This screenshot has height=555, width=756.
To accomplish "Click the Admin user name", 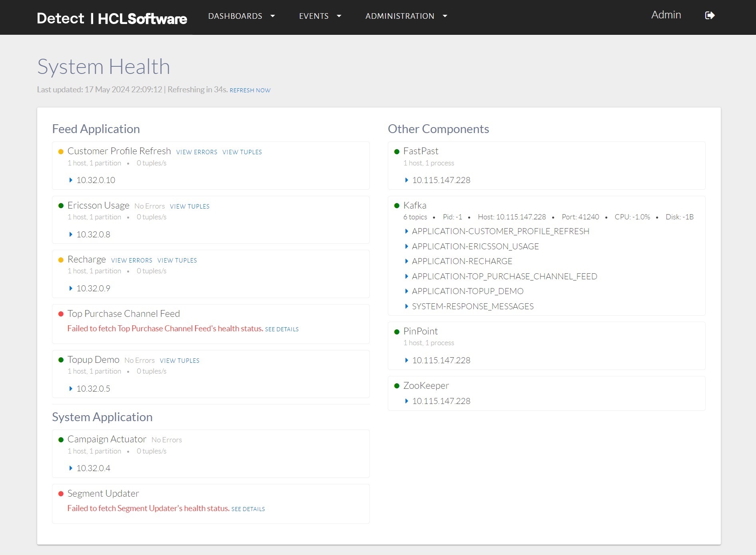I will pyautogui.click(x=666, y=15).
